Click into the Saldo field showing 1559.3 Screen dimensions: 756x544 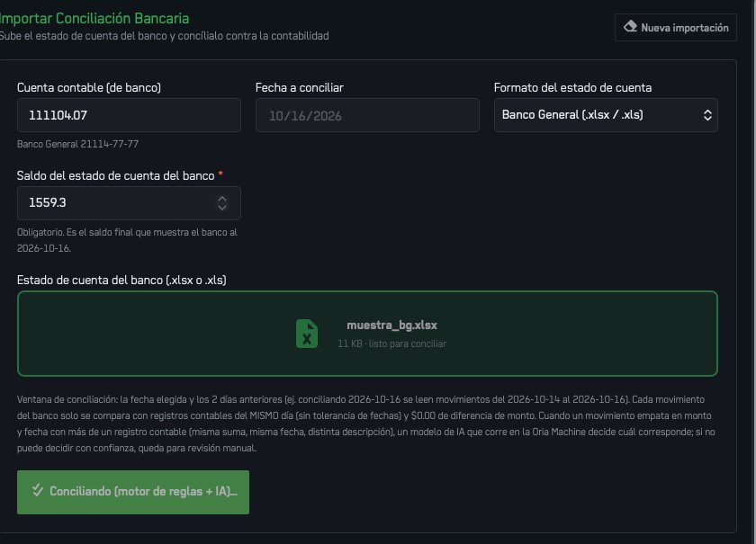click(x=129, y=203)
